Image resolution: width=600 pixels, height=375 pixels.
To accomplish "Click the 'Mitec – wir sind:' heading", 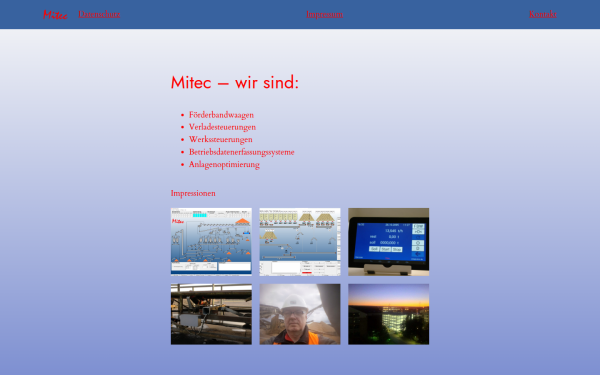I will (x=235, y=83).
